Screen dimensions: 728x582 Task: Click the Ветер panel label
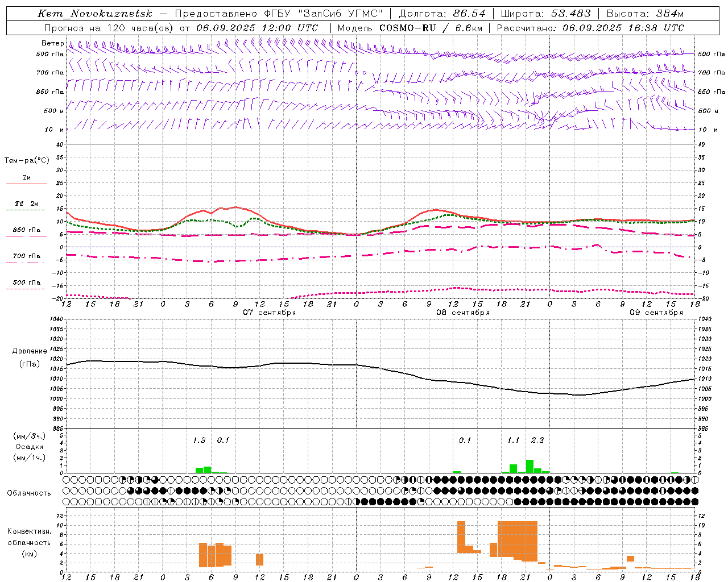point(52,43)
